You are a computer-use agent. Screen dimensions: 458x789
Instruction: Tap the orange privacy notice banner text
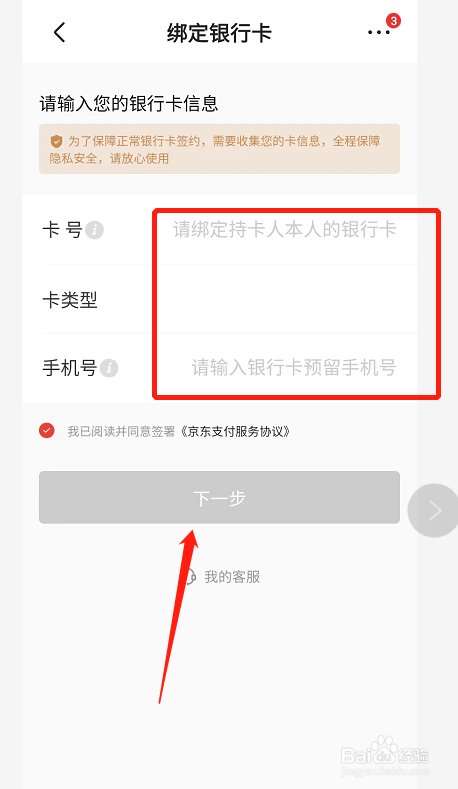219,149
